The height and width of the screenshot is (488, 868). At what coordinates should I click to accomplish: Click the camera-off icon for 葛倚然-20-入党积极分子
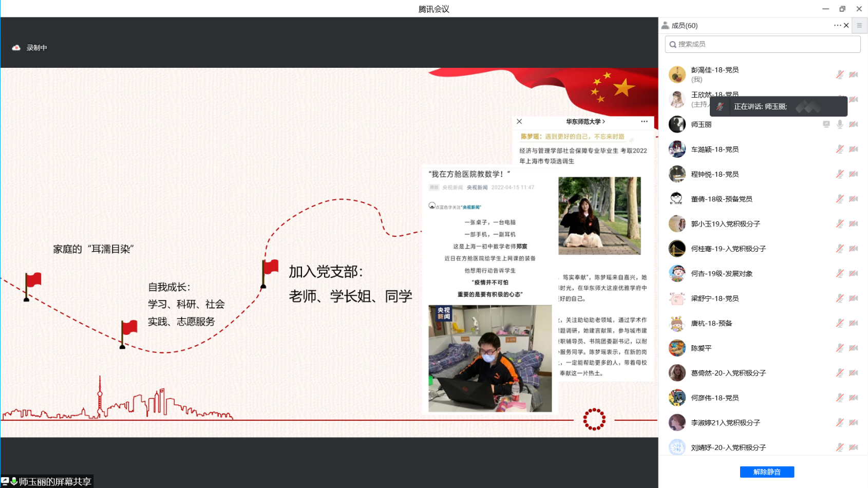tap(854, 373)
